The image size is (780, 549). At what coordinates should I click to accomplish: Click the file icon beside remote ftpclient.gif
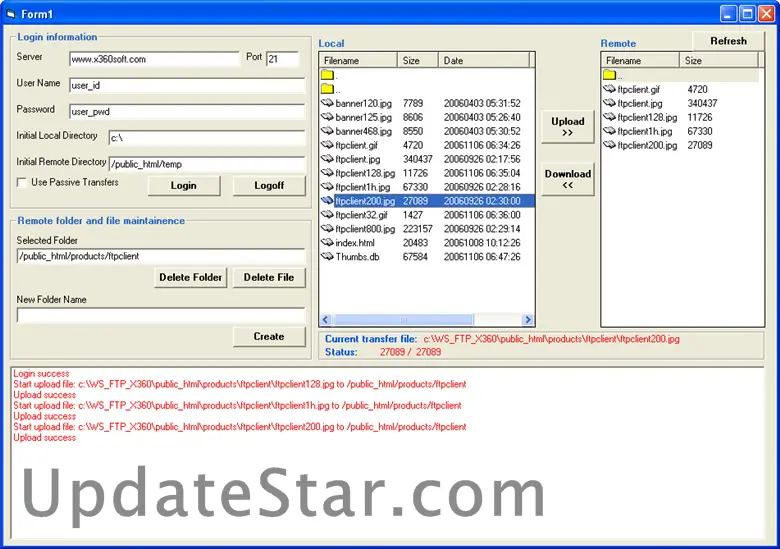point(609,89)
